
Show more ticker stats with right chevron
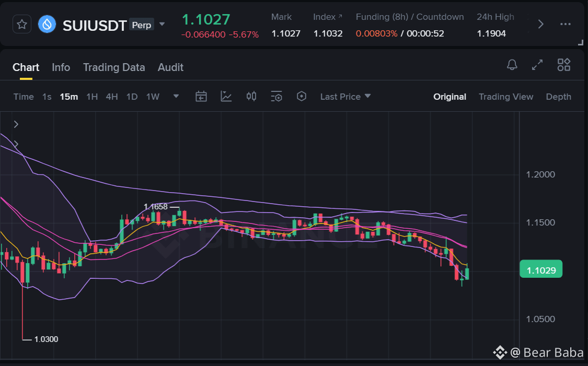(541, 25)
